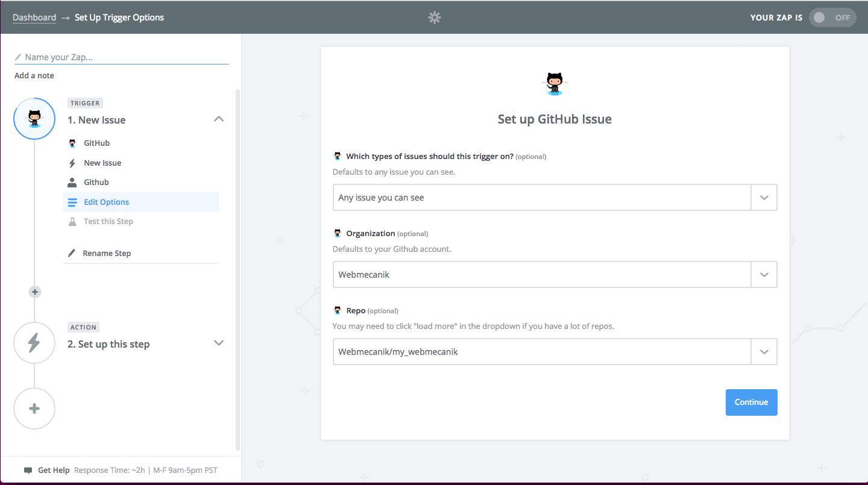Click the person icon beside Github account
The image size is (868, 485).
(x=72, y=182)
